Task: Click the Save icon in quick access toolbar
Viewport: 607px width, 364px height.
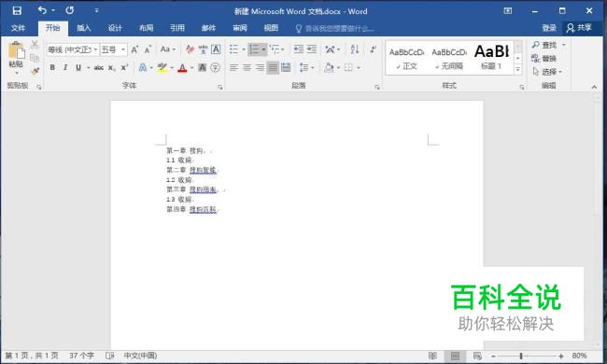Action: pos(17,11)
